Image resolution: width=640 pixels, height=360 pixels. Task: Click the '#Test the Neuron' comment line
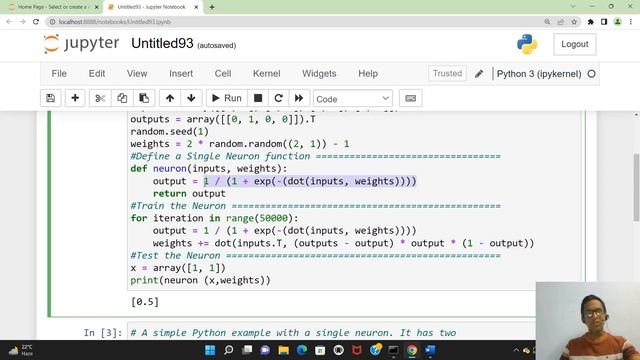(315, 256)
